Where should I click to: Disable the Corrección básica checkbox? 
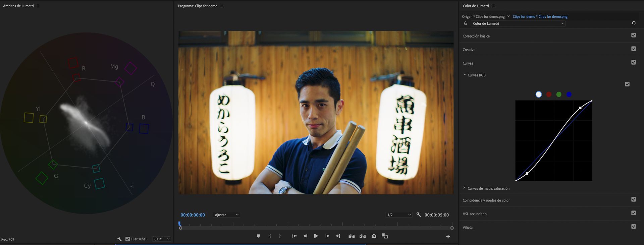633,35
